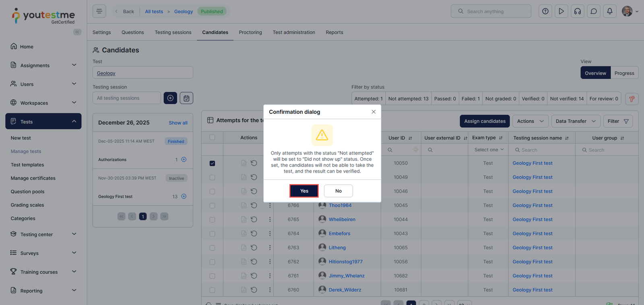Close the confirmation dialog with X

point(374,112)
